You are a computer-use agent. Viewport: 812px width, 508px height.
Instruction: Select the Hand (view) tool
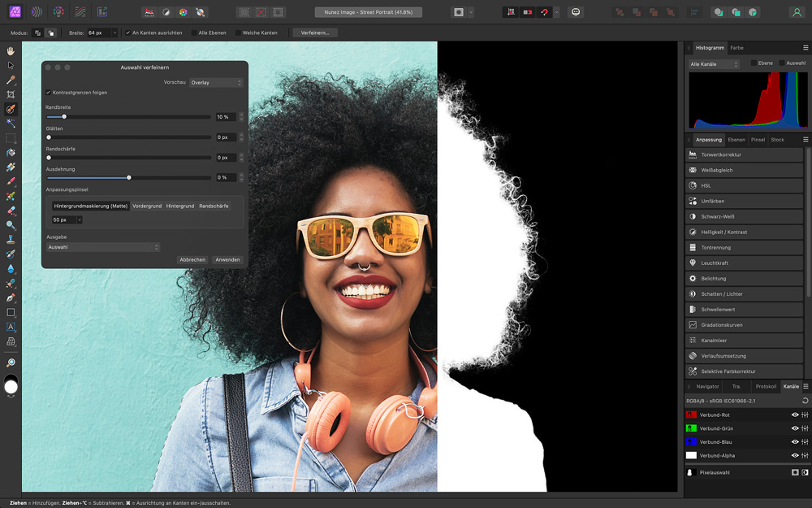pos(11,50)
